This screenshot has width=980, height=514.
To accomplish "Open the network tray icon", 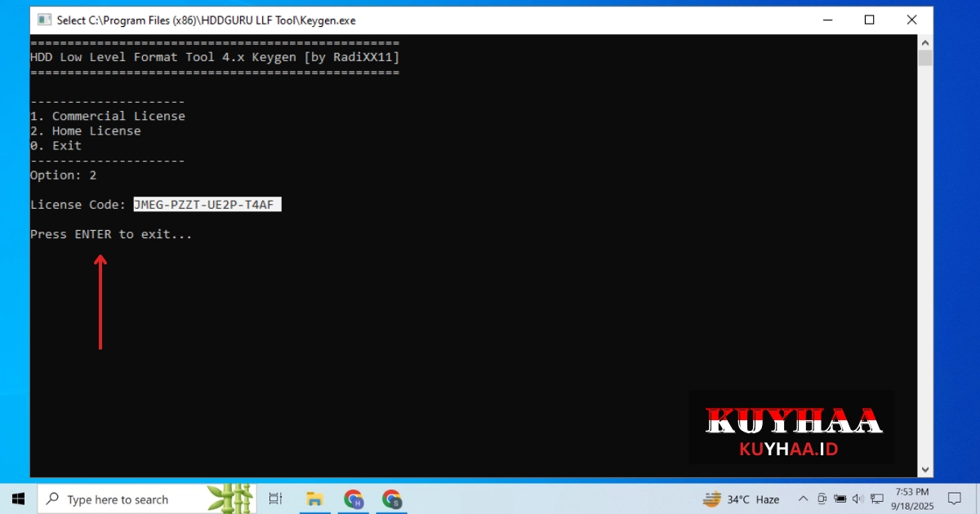I will [x=877, y=498].
